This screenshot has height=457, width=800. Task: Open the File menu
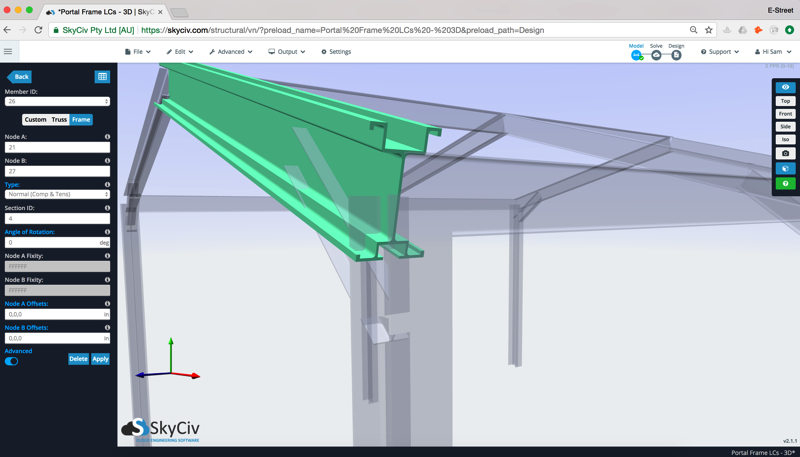click(138, 52)
